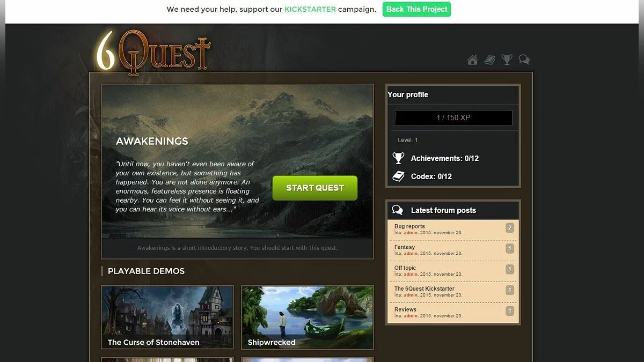Click the trophy icon beside Achievements: 0/12
644x362 pixels.
coord(398,158)
